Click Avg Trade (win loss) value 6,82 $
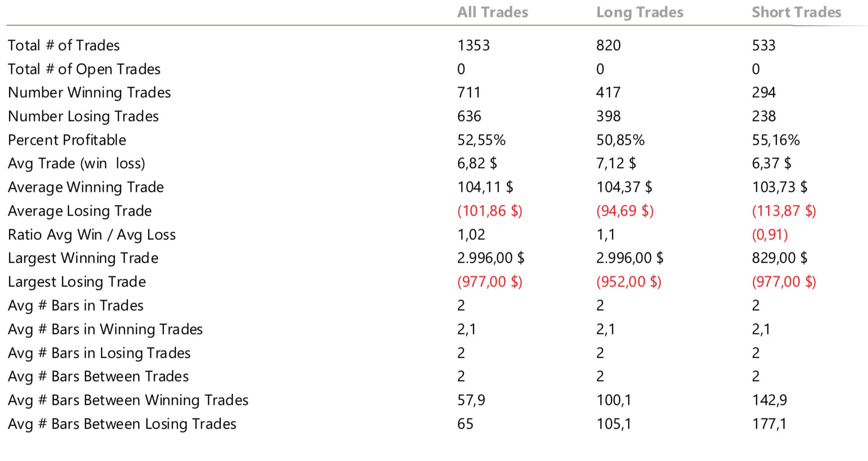868x461 pixels. [477, 163]
